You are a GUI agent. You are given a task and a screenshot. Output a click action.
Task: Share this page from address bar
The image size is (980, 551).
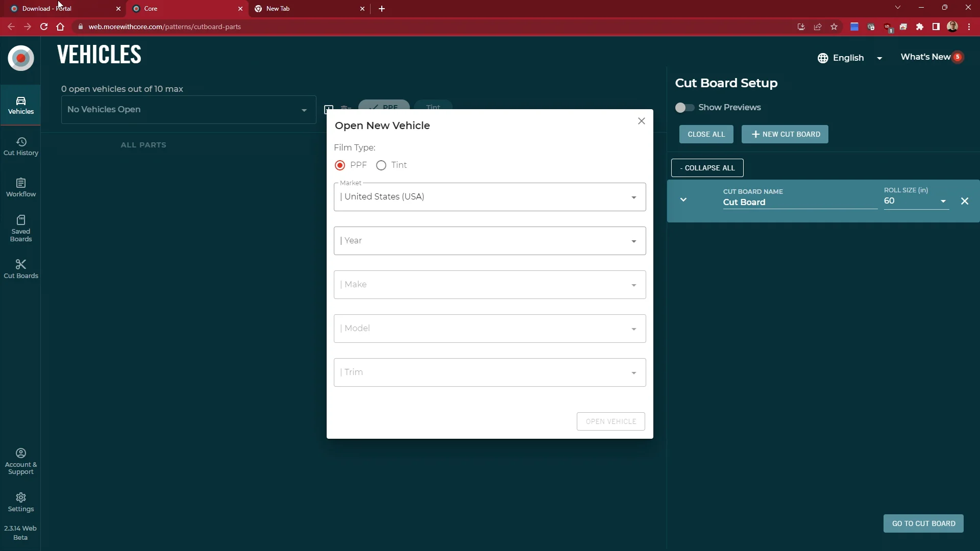coord(818,27)
